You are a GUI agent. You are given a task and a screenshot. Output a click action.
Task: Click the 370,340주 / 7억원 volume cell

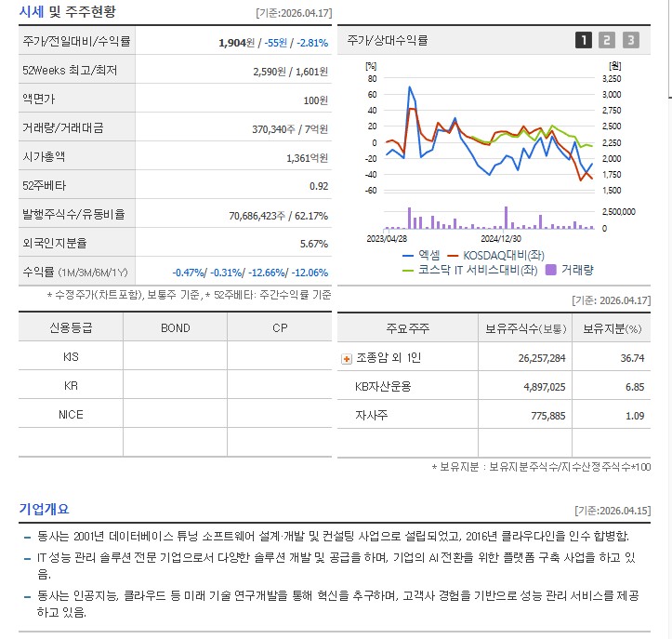pos(290,129)
